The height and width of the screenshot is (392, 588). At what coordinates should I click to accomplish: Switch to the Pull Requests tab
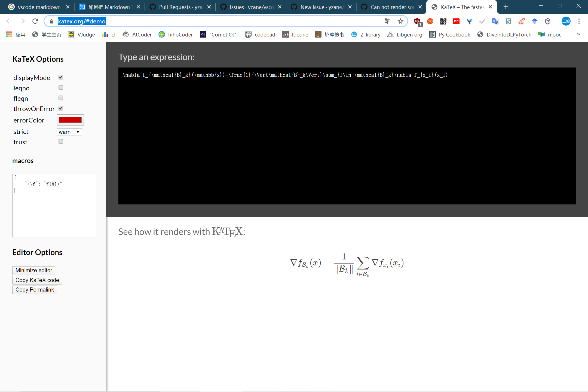tap(177, 7)
